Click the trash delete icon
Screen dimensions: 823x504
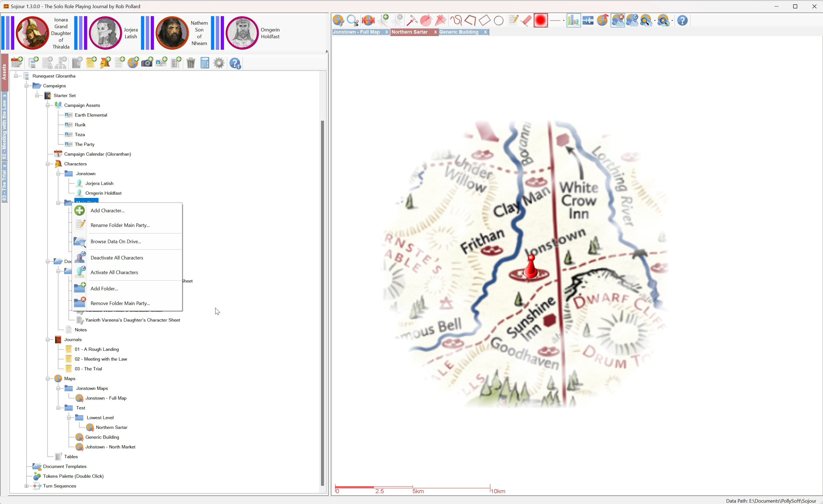[x=191, y=63]
